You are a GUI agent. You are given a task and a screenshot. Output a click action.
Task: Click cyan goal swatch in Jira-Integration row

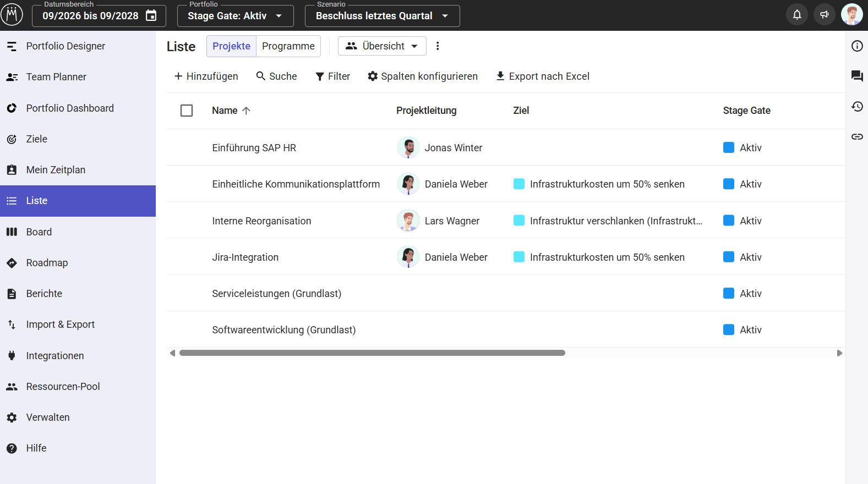tap(519, 257)
